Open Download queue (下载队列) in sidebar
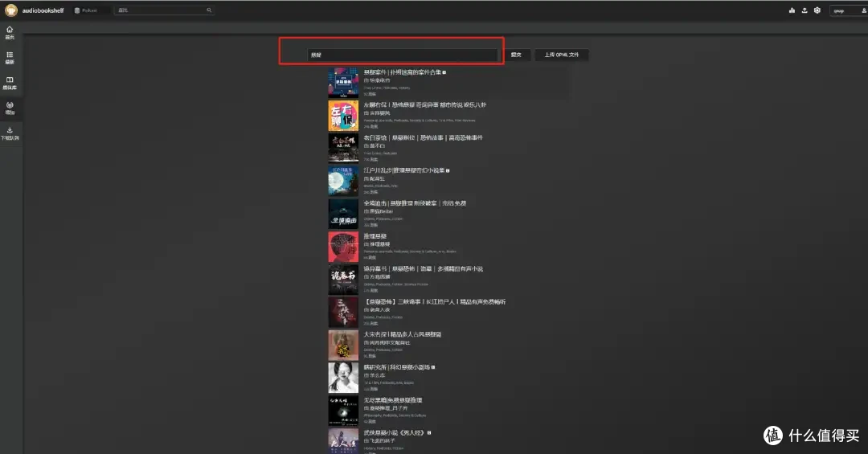 pos(10,133)
